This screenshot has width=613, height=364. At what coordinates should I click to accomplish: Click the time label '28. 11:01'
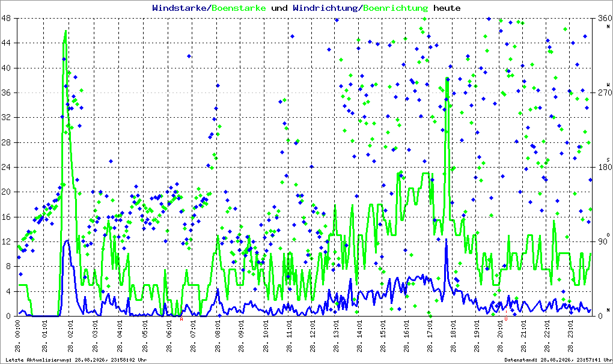point(290,336)
